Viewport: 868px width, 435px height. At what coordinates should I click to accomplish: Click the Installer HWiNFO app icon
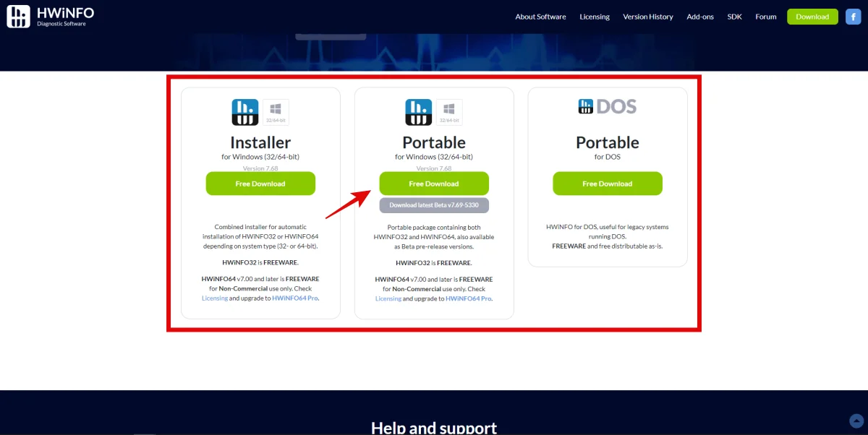pos(244,113)
